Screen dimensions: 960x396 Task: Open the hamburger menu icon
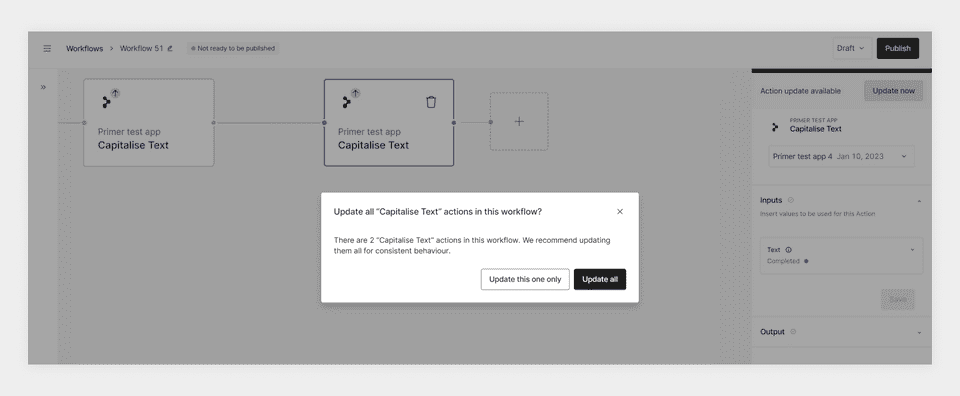tap(47, 48)
